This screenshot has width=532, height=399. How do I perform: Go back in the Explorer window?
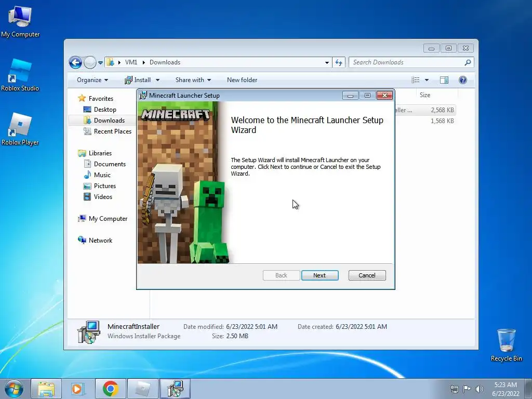75,62
